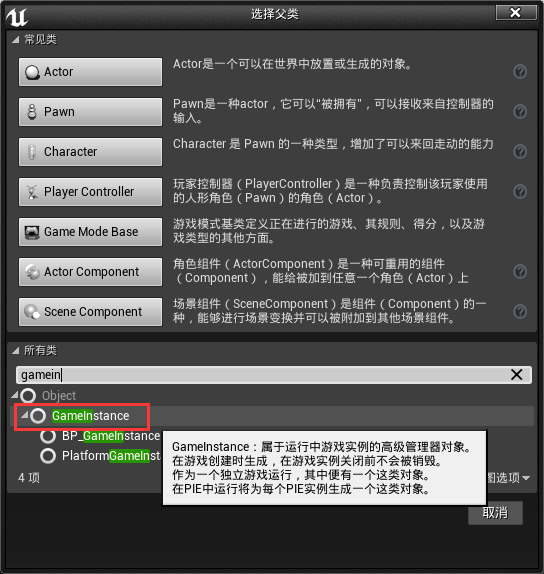This screenshot has height=574, width=544.
Task: Click the Unreal Engine logo icon
Action: tap(17, 17)
